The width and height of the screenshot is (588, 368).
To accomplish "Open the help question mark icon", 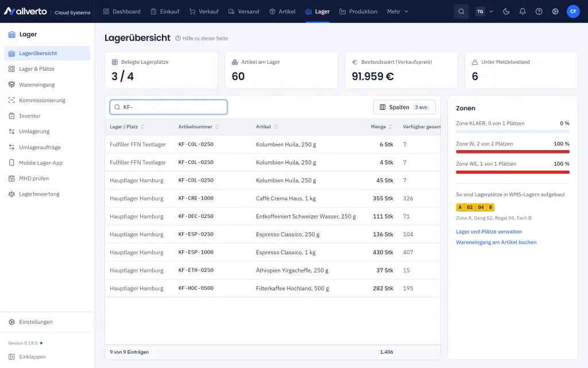I will tap(539, 11).
